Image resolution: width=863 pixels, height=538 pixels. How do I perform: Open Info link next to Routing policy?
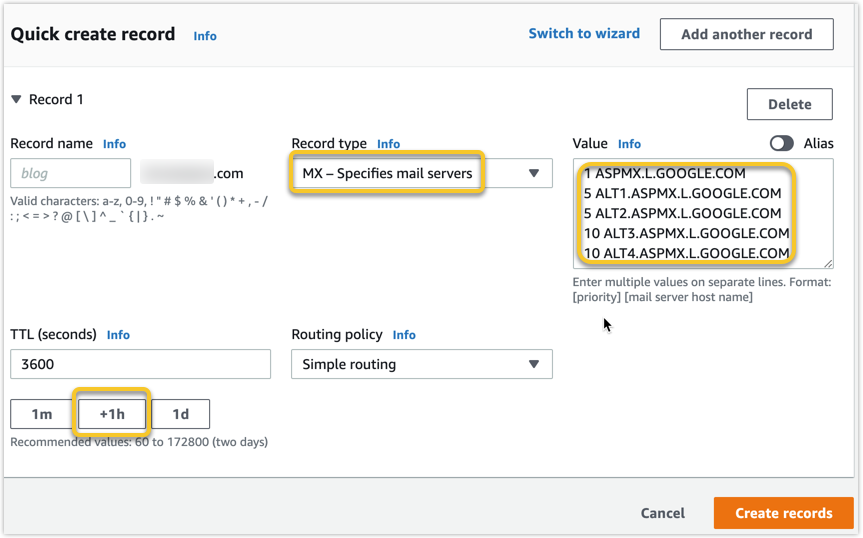[404, 335]
